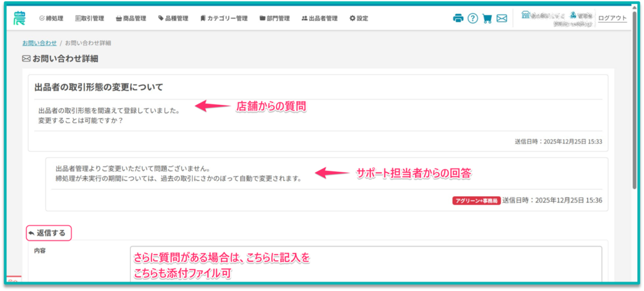Click the envelope mail icon in header

(501, 18)
